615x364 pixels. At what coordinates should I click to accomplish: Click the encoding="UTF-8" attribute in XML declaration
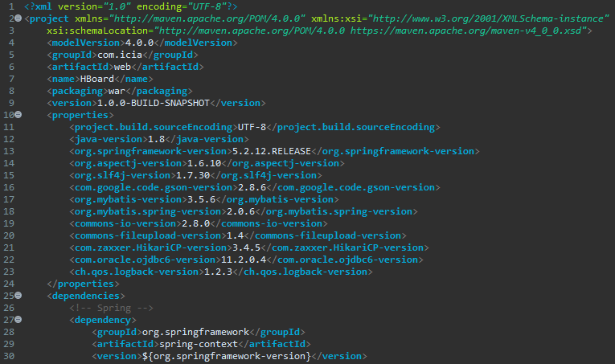point(182,6)
